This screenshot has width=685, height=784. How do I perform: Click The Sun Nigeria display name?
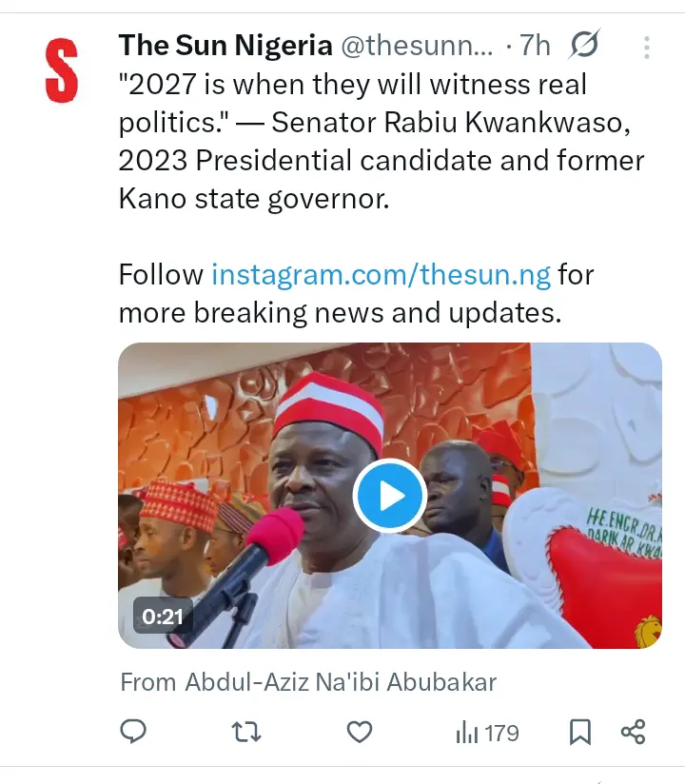(225, 45)
